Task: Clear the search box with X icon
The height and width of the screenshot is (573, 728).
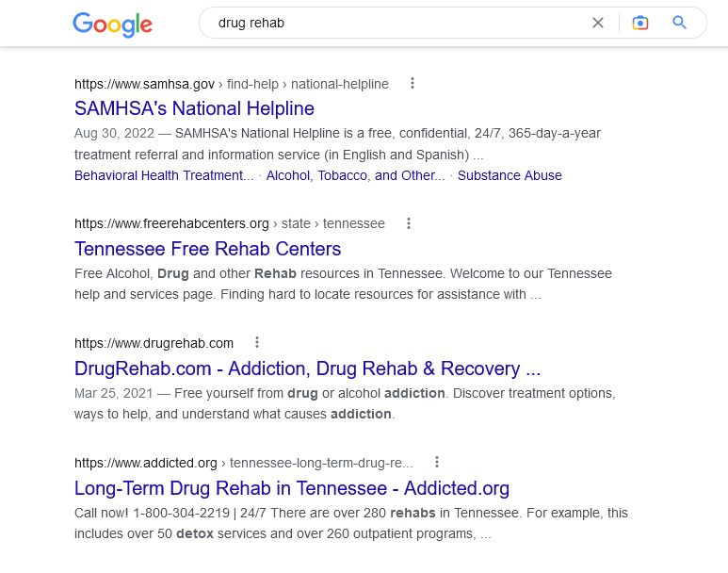Action: 598,23
